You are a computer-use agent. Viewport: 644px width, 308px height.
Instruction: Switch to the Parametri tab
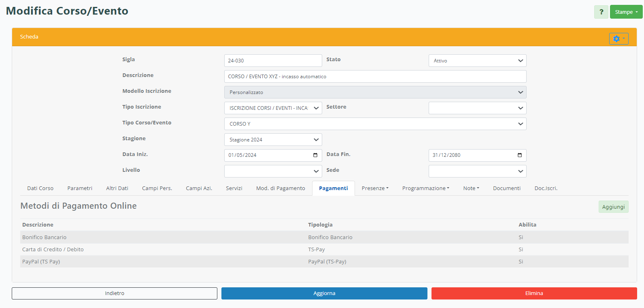[x=80, y=188]
